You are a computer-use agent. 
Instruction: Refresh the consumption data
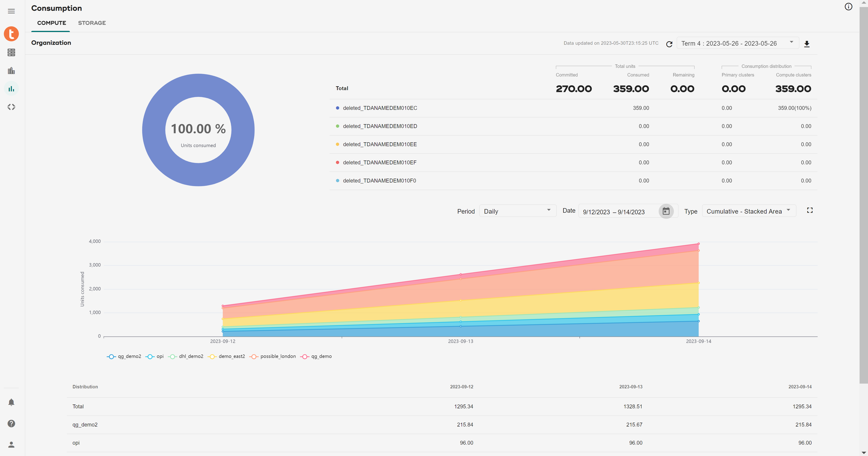[x=669, y=44]
